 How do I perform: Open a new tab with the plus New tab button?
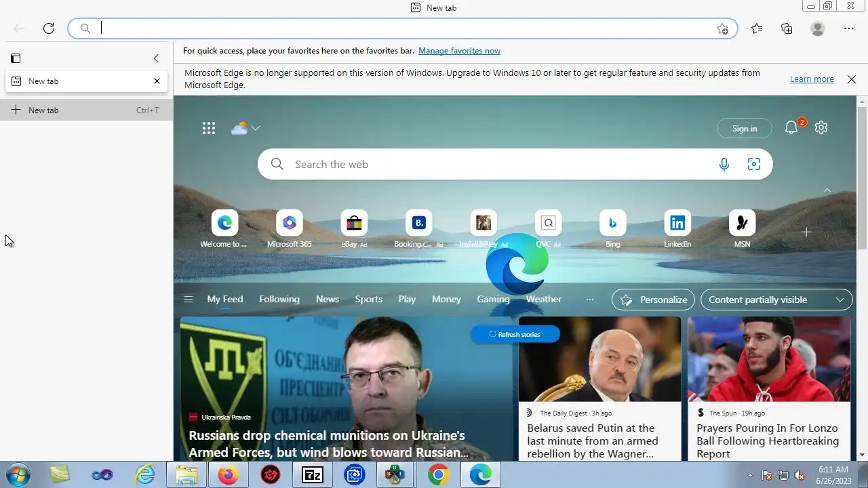pyautogui.click(x=87, y=110)
